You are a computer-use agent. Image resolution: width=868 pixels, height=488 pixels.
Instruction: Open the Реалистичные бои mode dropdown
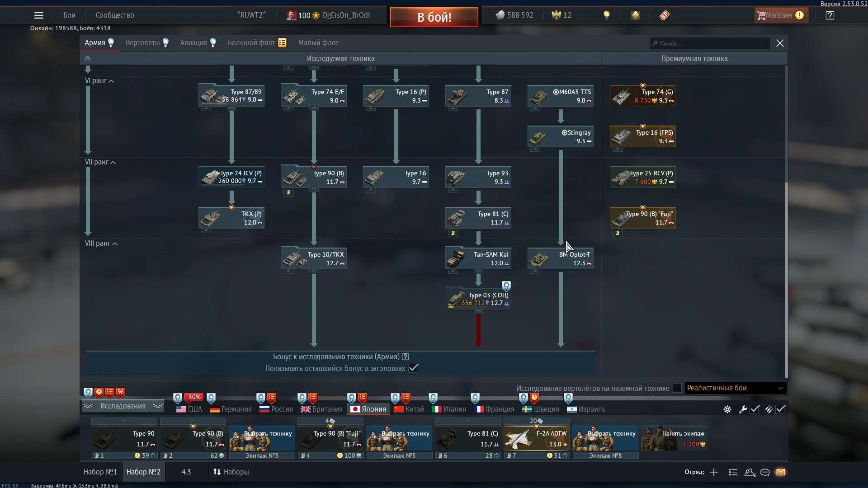click(x=735, y=388)
